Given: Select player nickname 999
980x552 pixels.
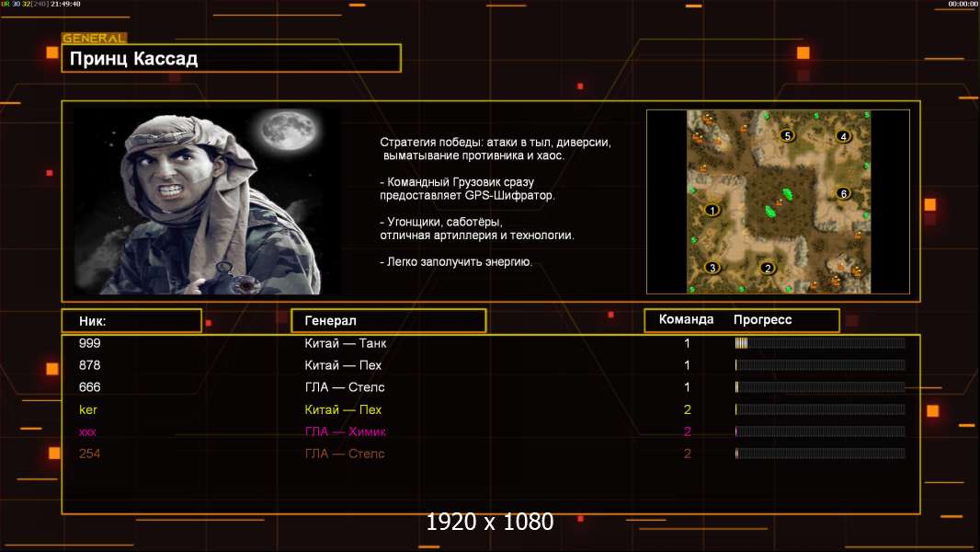Looking at the screenshot, I should click(89, 343).
